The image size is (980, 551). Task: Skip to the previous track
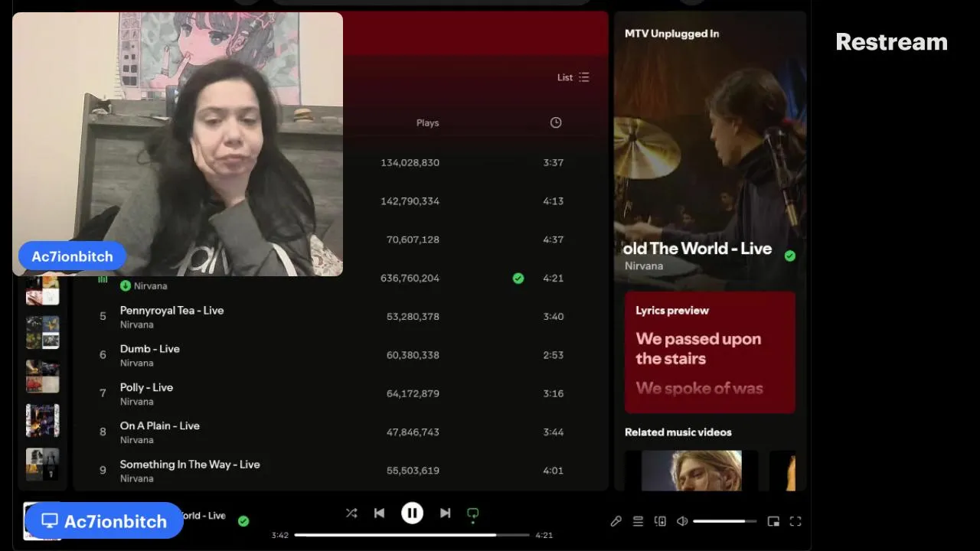(379, 514)
